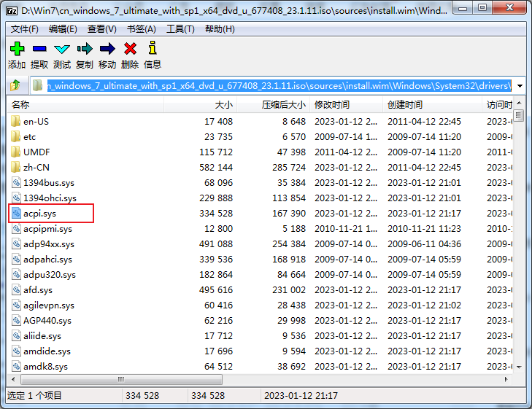Click the amdide.sys file icon
532x409 pixels.
(x=16, y=351)
